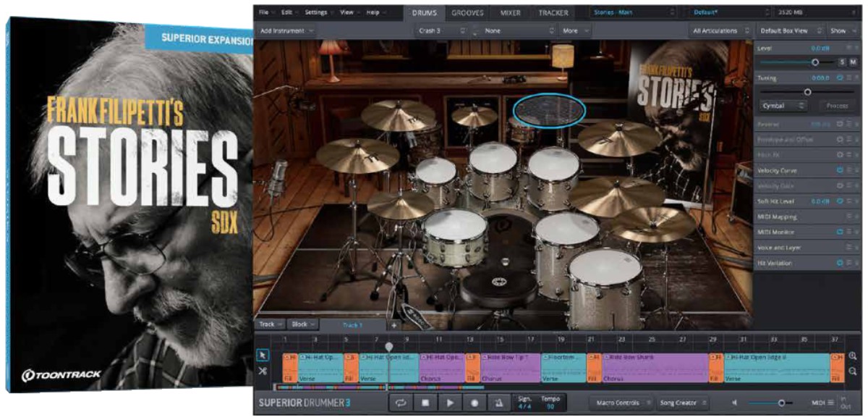
Task: Open the Reverse row menu icon
Action: pos(848,124)
